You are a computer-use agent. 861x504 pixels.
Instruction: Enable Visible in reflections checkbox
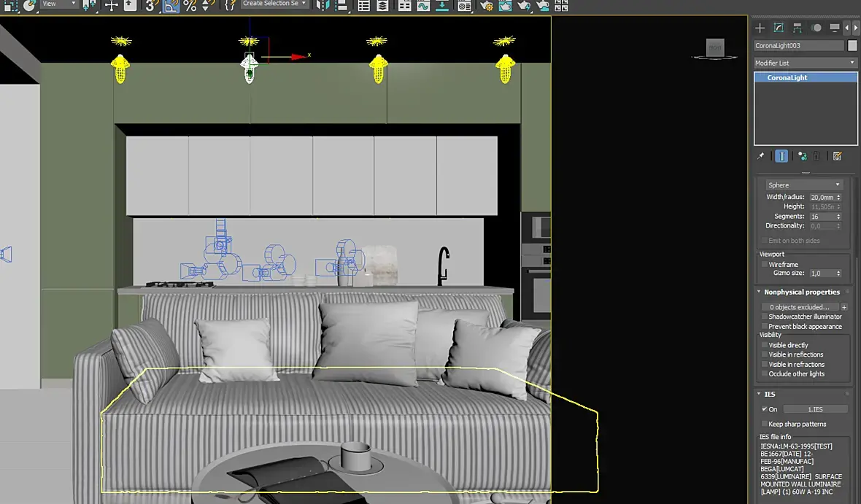tap(765, 354)
